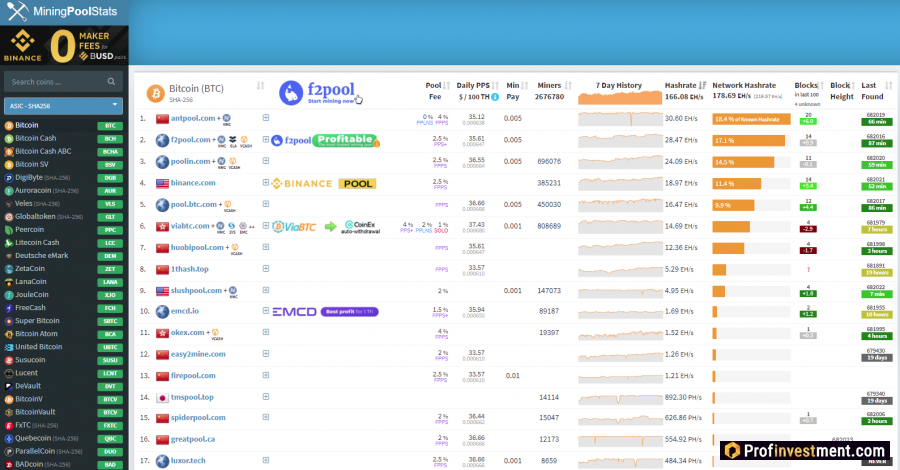This screenshot has height=470, width=900.
Task: Expand details for luxor.tech row
Action: click(266, 460)
